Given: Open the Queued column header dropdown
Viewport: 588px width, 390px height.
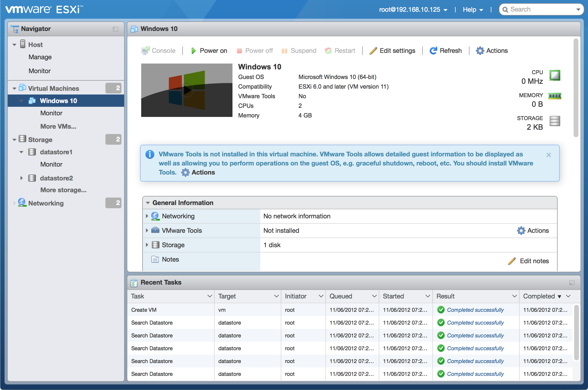Looking at the screenshot, I should pos(374,296).
